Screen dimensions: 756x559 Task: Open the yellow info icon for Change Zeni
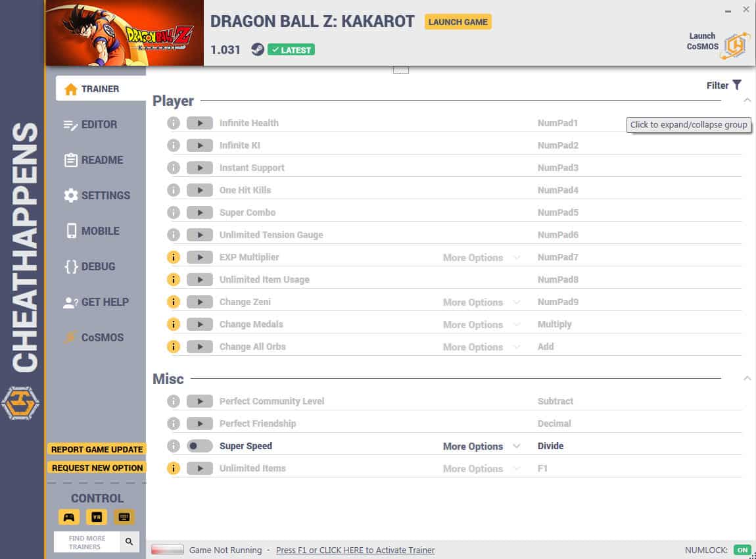pyautogui.click(x=174, y=302)
